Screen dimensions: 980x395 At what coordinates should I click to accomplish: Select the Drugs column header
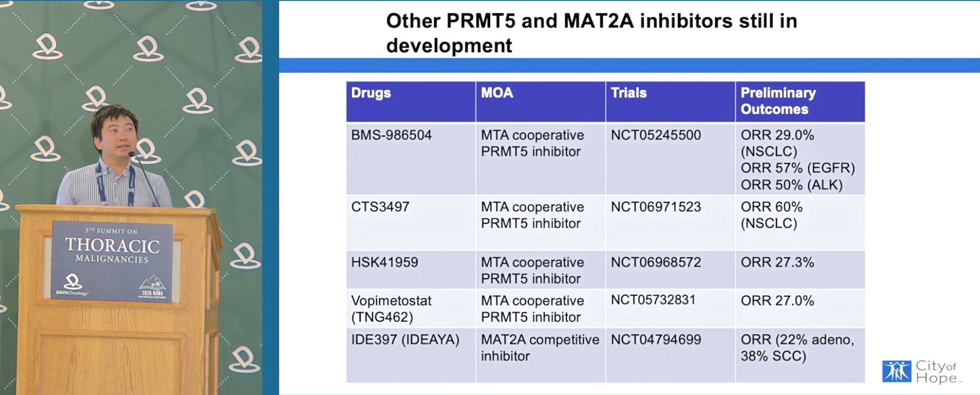[411, 101]
